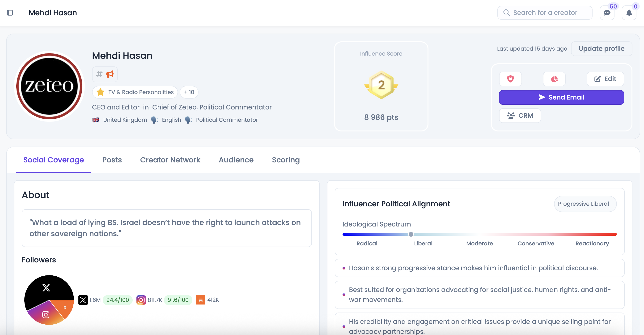Expand the + 10 categories chip
Viewport: 644px width, 335px height.
pos(189,92)
